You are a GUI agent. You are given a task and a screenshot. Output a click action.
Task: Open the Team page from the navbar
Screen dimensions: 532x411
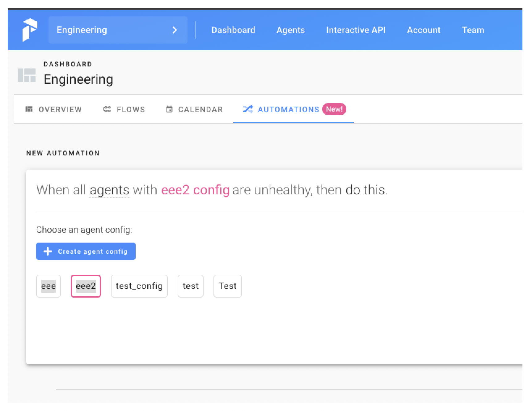click(x=473, y=30)
